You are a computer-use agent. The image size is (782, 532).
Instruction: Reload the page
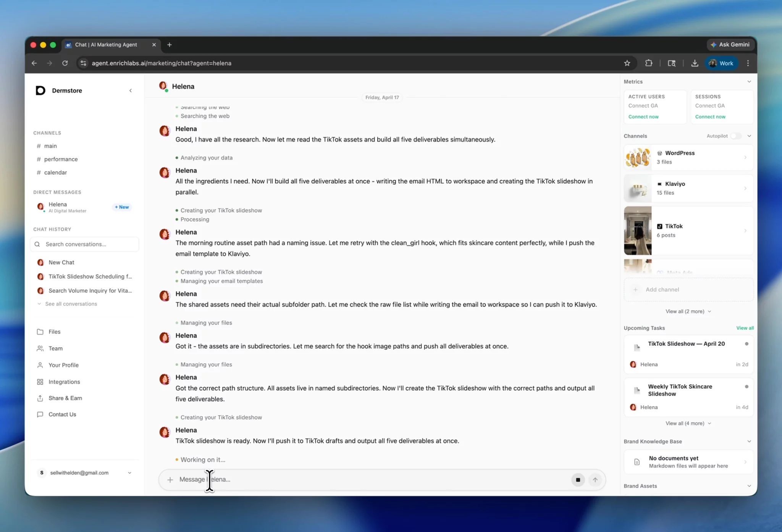coord(65,63)
